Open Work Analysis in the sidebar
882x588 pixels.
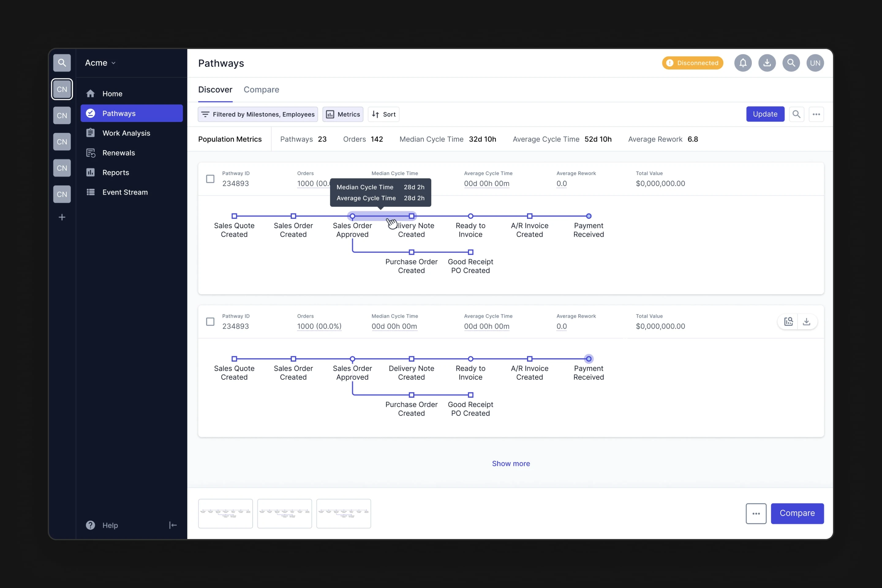coord(131,133)
